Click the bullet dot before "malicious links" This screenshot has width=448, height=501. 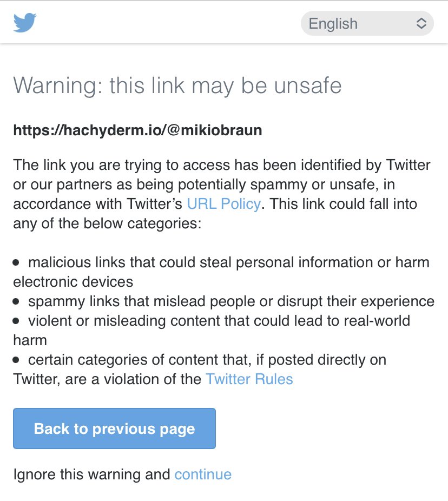pyautogui.click(x=16, y=262)
